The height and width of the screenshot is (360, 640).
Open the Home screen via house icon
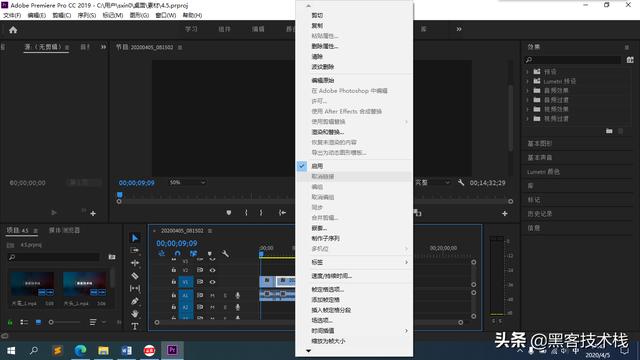point(13,30)
